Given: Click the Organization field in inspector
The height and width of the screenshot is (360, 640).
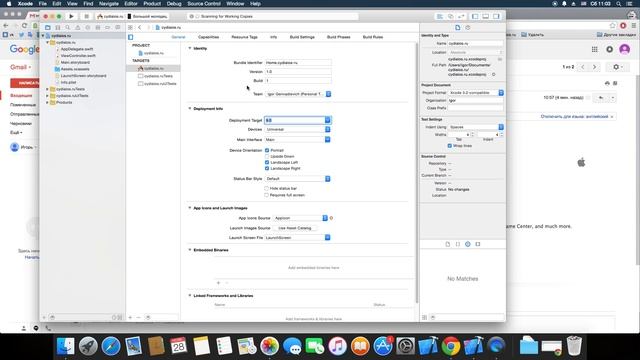Looking at the screenshot, I should pyautogui.click(x=476, y=100).
